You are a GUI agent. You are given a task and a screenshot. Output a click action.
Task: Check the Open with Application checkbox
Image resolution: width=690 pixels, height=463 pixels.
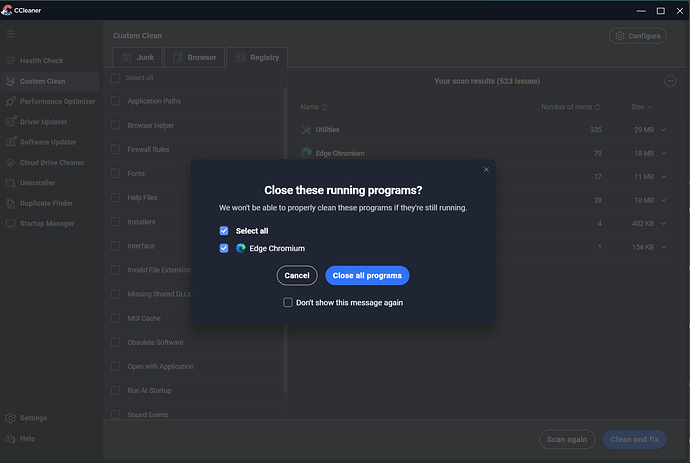pyautogui.click(x=115, y=366)
